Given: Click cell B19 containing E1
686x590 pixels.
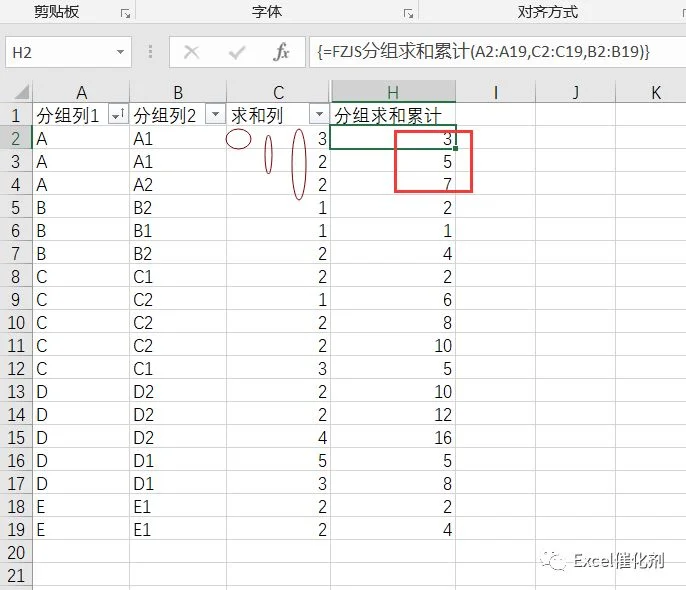Looking at the screenshot, I should [x=178, y=530].
